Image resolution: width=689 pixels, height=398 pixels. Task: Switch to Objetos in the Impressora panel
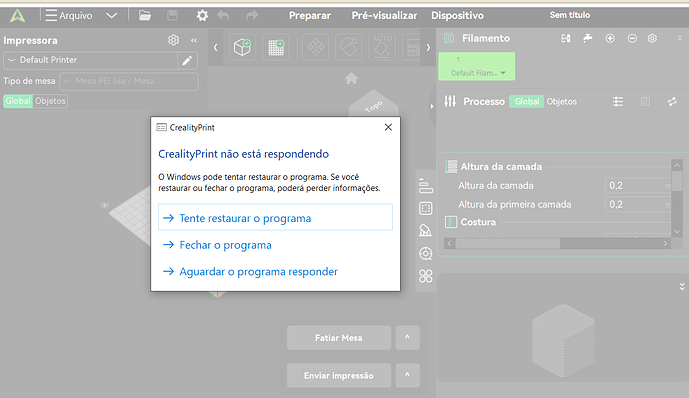[50, 101]
